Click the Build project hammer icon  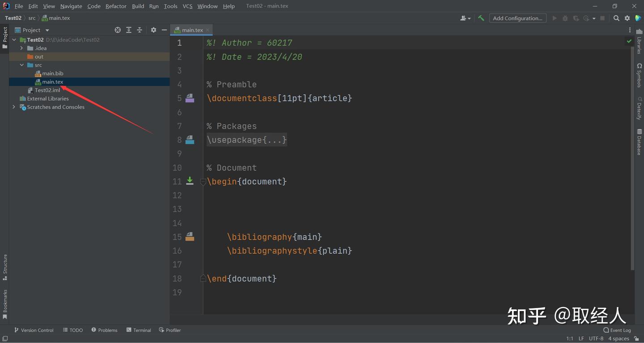click(481, 18)
